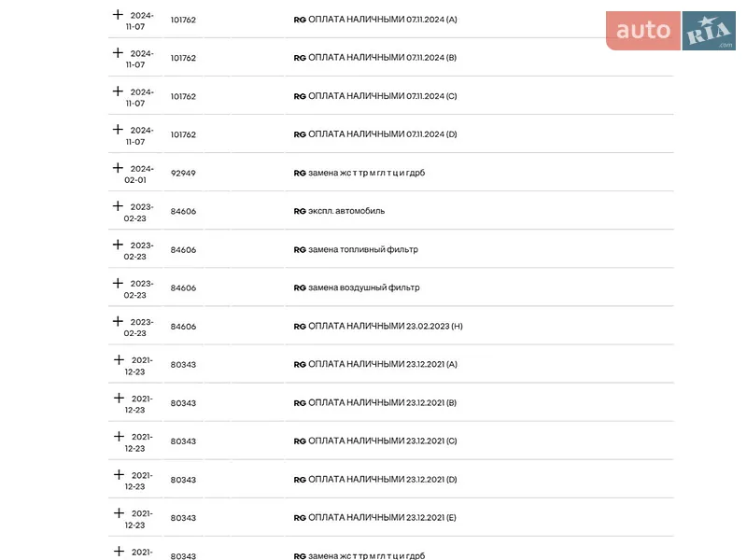Expand the row ОПЛАТА НАЛИЧНЫМИ 07.11.2024 (B)

tap(118, 53)
